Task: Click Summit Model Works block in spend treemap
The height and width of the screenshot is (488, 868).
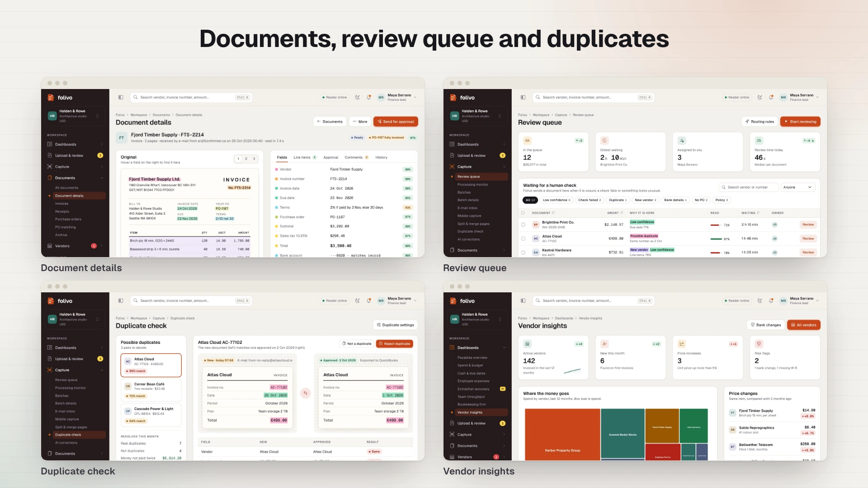Action: tap(623, 434)
